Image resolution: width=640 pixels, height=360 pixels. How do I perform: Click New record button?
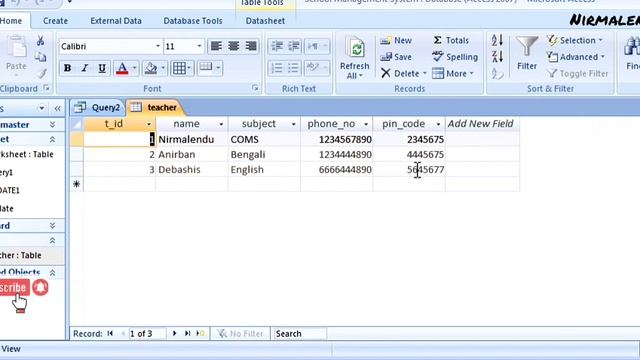point(396,40)
